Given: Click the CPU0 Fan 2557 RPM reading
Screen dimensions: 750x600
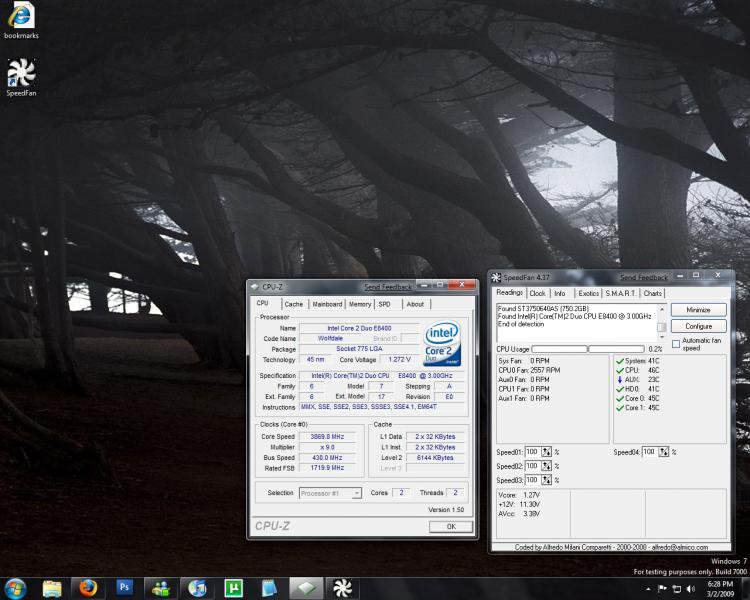Looking at the screenshot, I should coord(529,370).
